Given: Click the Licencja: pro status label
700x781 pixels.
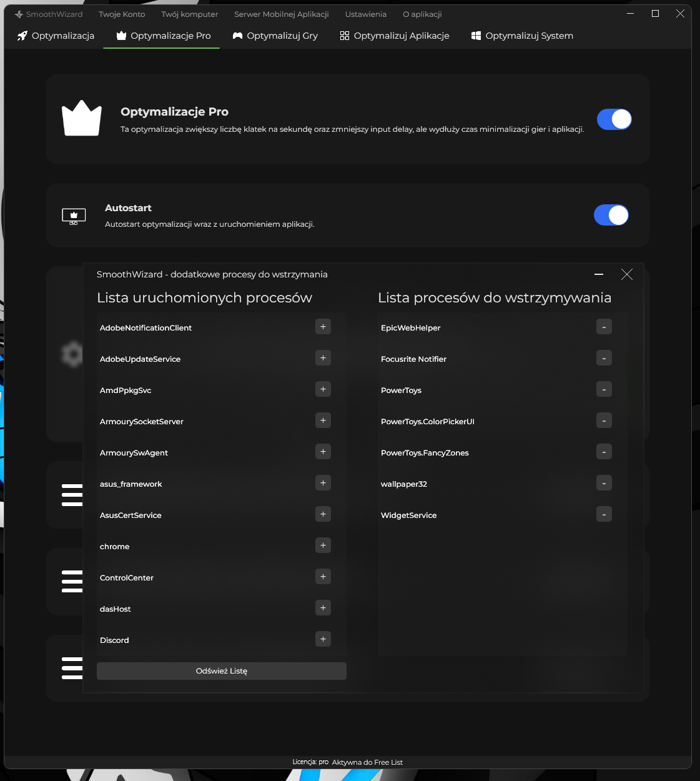Looking at the screenshot, I should pos(310,762).
